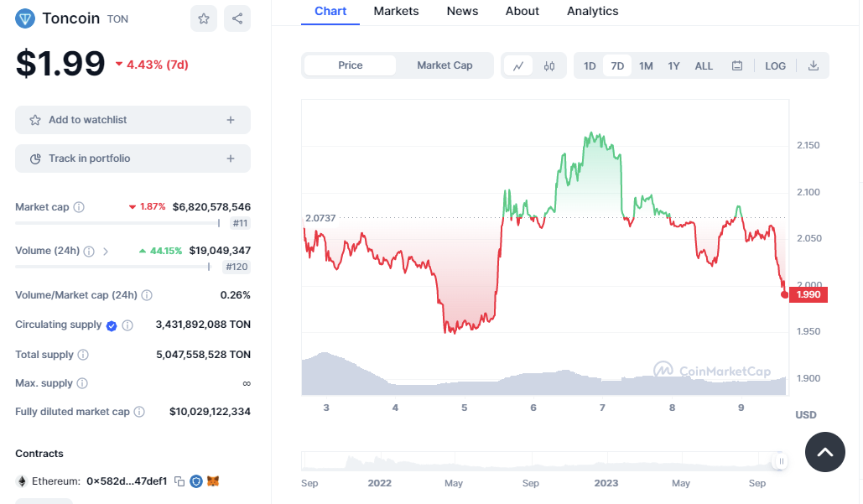Click the $6,820,578,546 market cap value
The height and width of the screenshot is (504, 863).
211,207
